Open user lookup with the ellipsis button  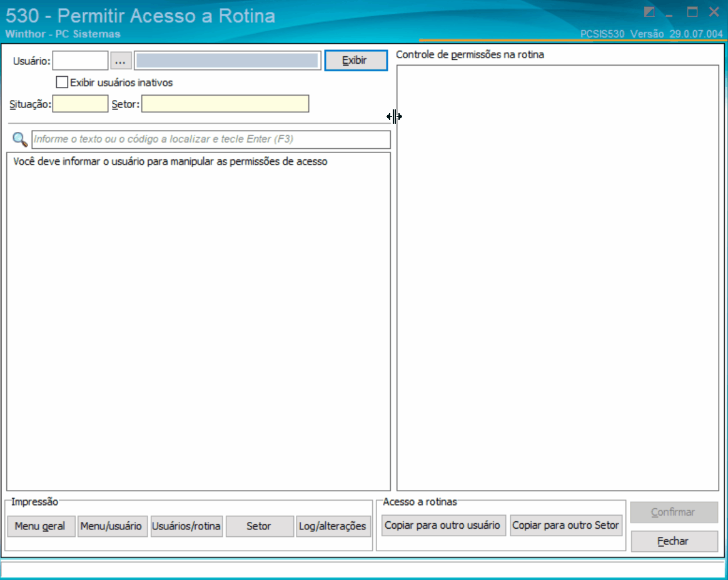121,61
